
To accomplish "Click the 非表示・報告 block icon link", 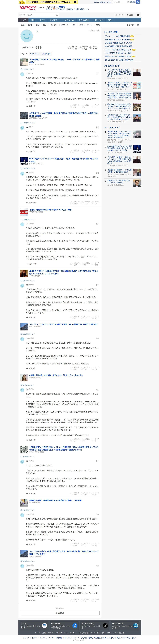I will (94, 30).
